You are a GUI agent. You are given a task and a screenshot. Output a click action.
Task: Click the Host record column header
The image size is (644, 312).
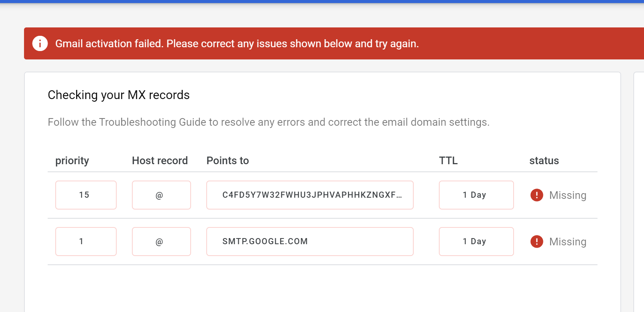[160, 161]
